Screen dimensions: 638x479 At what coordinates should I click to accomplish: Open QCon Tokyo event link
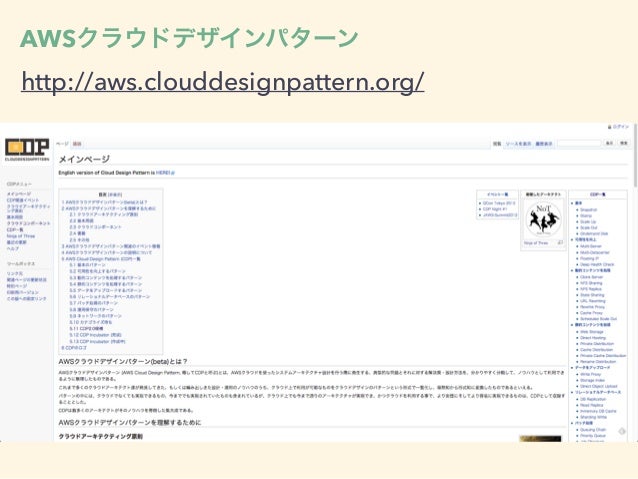tap(499, 203)
